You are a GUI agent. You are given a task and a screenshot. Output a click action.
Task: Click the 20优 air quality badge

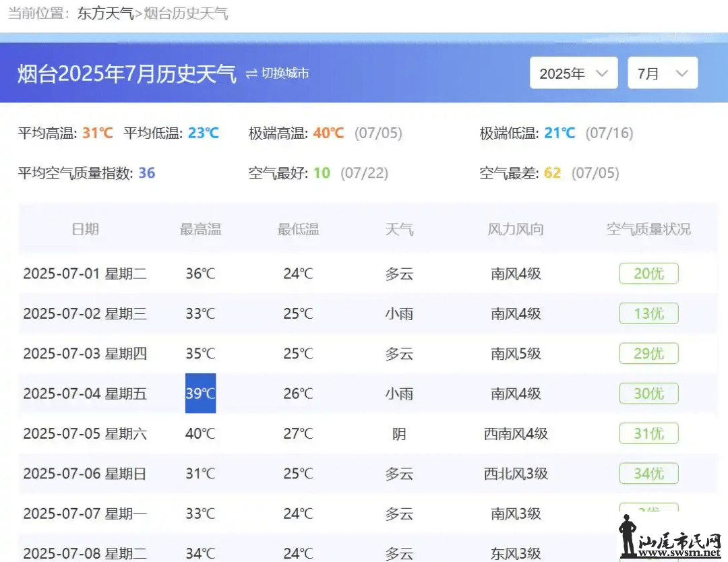[648, 274]
